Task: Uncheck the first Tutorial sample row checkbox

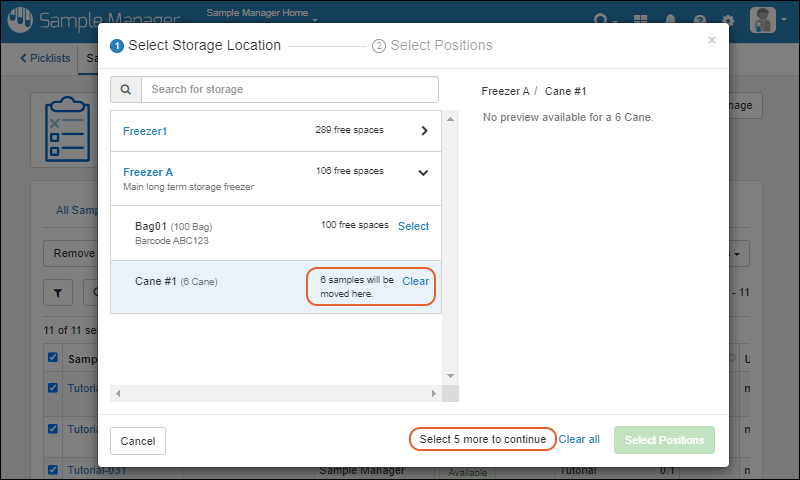Action: coord(53,386)
